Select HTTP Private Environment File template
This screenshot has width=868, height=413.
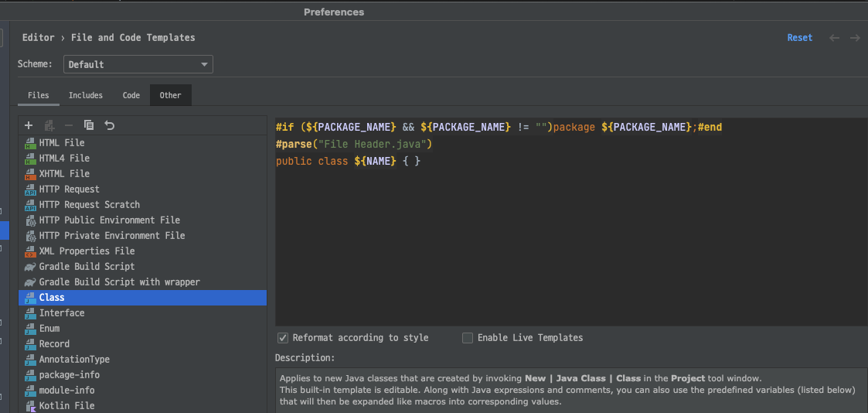coord(143,236)
